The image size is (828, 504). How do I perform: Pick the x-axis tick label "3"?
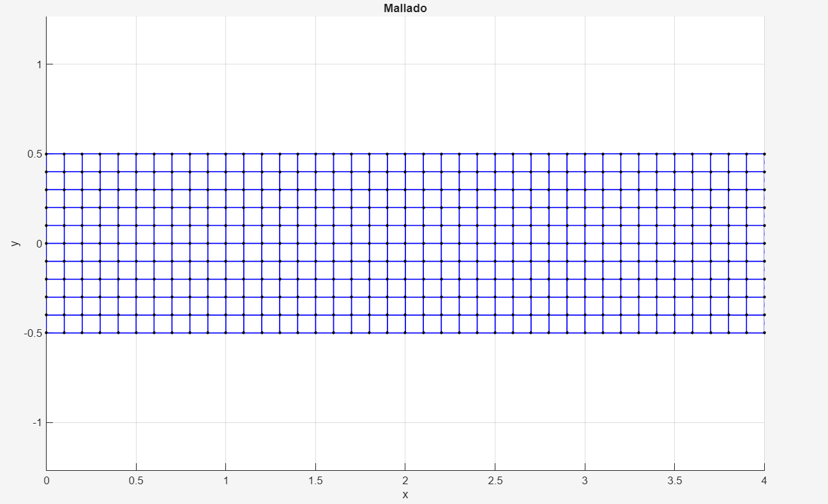coord(585,480)
